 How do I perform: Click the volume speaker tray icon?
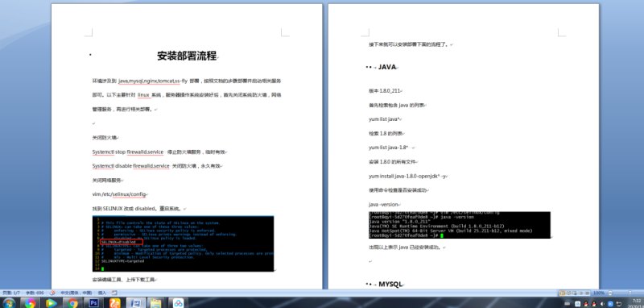pyautogui.click(x=602, y=304)
